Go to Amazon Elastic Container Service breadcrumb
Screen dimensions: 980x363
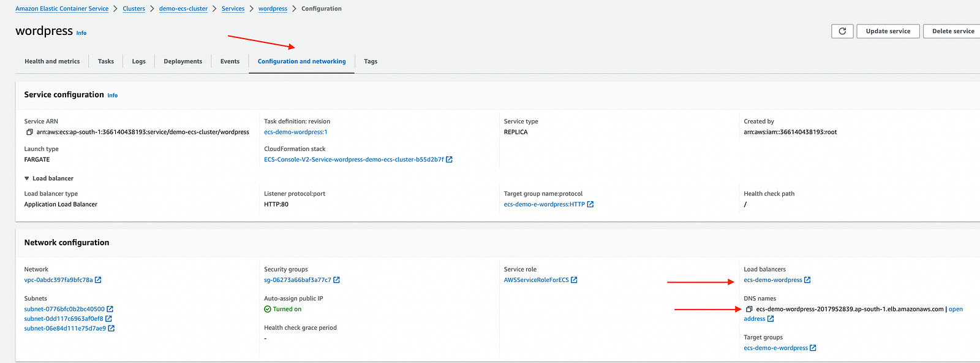pos(62,9)
